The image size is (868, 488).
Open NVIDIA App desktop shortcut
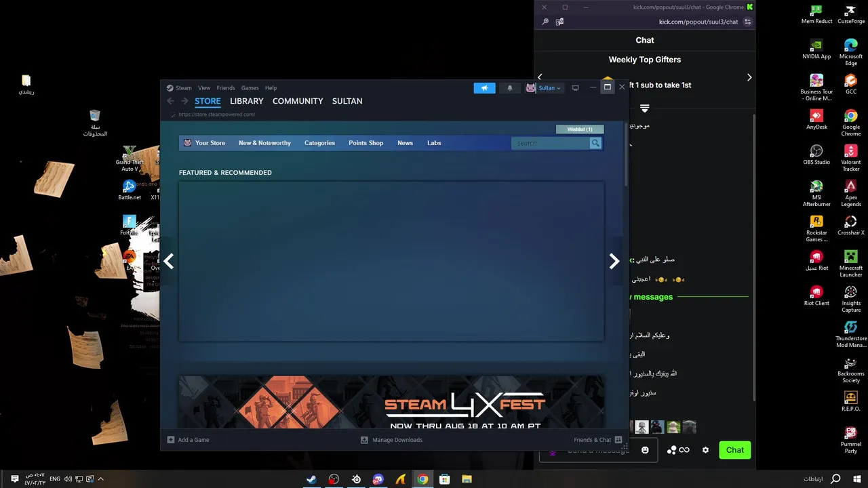pyautogui.click(x=816, y=49)
